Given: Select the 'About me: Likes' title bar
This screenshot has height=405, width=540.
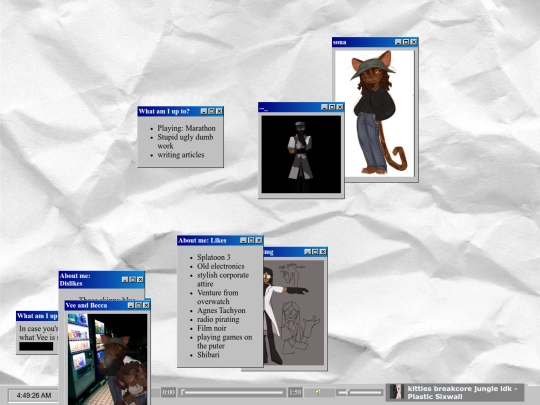Looking at the screenshot, I should tap(220, 240).
